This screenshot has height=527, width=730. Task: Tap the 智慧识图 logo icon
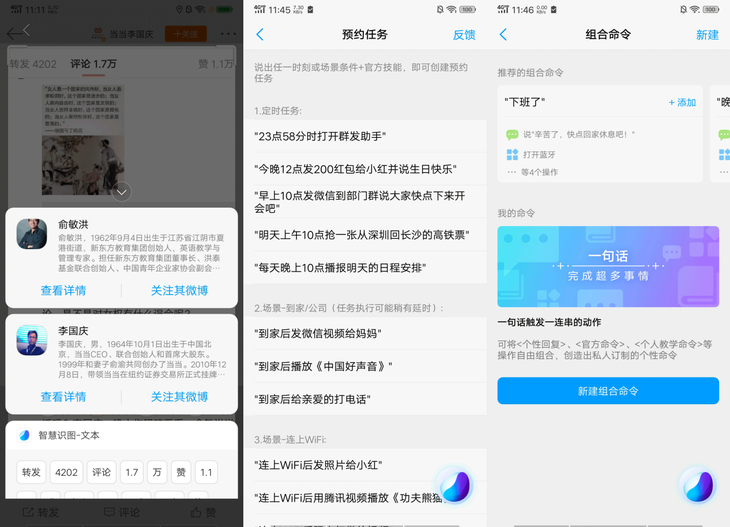tap(24, 435)
